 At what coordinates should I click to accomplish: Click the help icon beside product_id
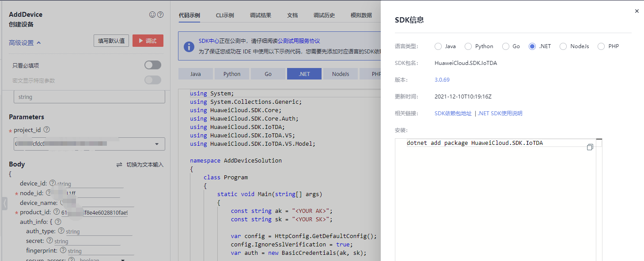point(57,212)
